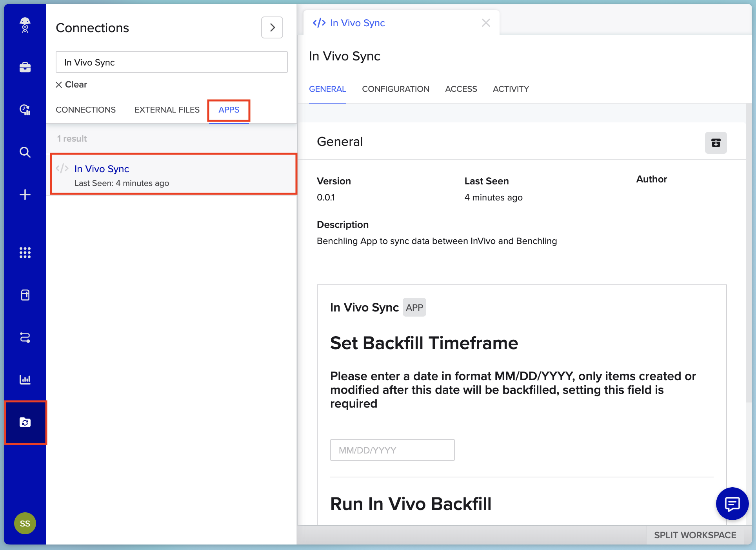
Task: Open the Benchling home logo icon
Action: click(x=25, y=25)
